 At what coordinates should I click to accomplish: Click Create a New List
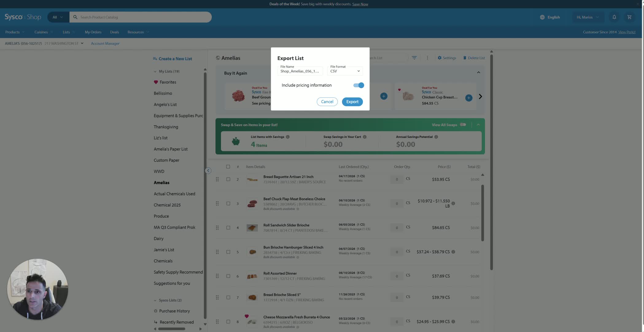click(x=172, y=59)
